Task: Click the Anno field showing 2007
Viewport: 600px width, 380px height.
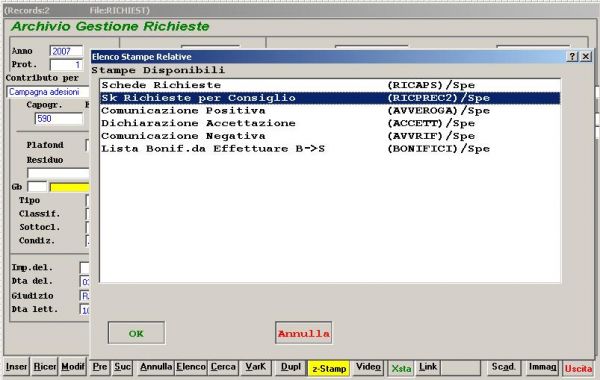Action: click(x=66, y=51)
